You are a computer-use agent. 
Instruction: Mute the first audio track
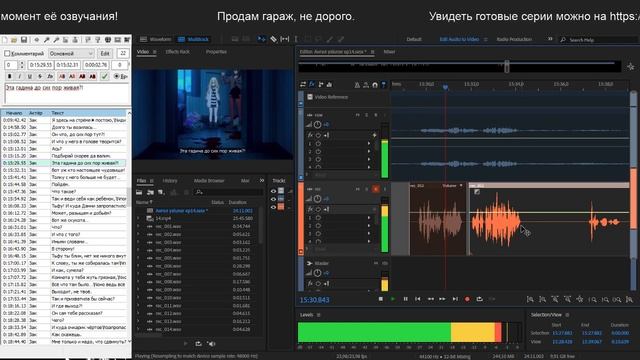pos(358,115)
